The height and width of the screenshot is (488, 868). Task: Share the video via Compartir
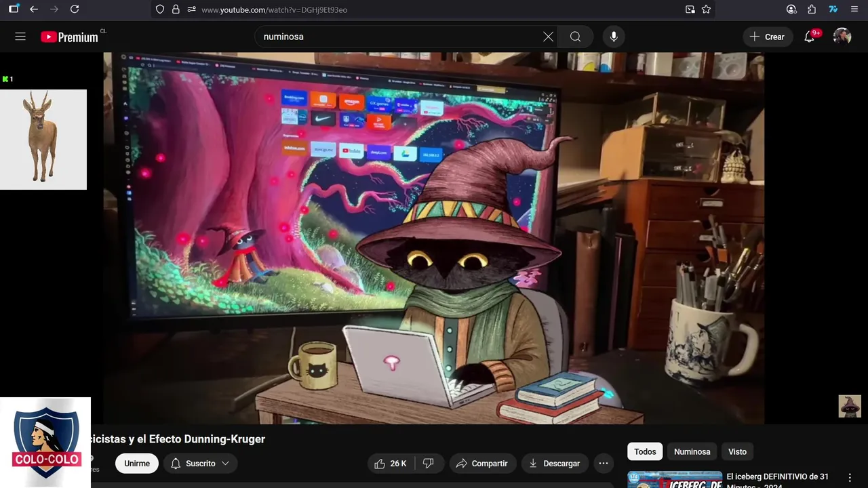[482, 464]
